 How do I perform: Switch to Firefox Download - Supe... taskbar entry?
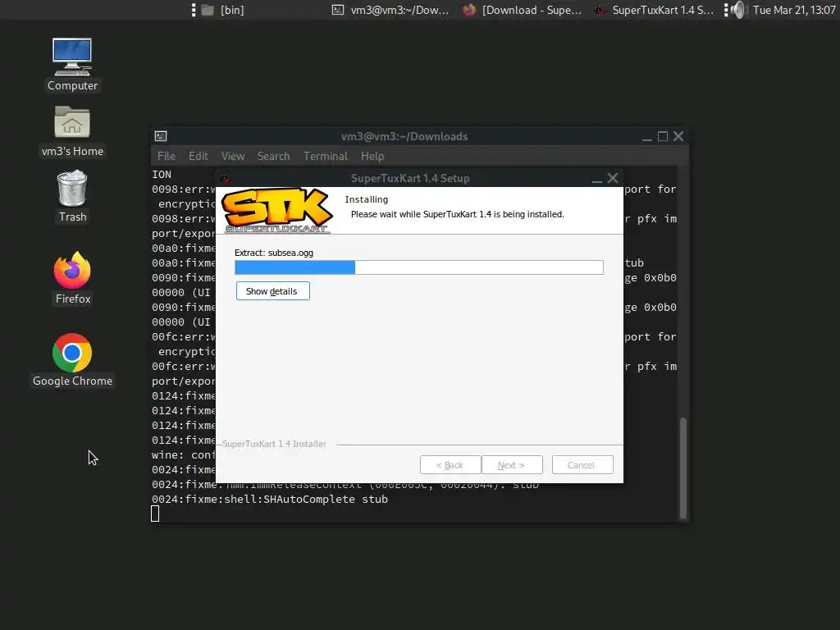(523, 10)
